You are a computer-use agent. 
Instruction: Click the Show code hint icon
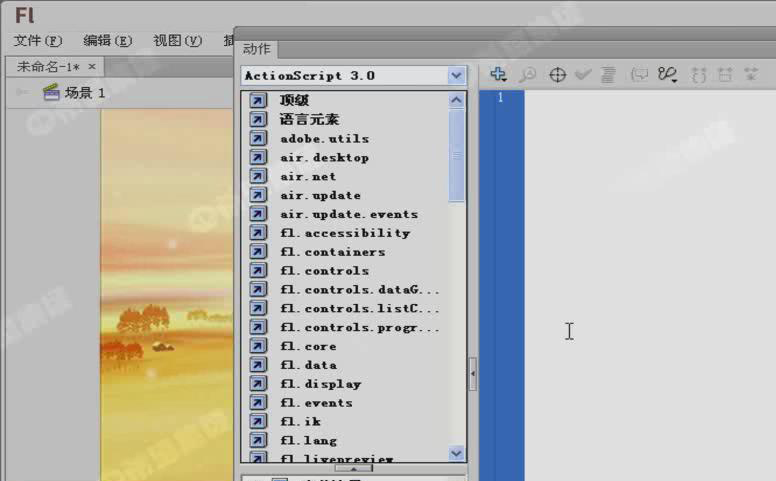(x=639, y=75)
